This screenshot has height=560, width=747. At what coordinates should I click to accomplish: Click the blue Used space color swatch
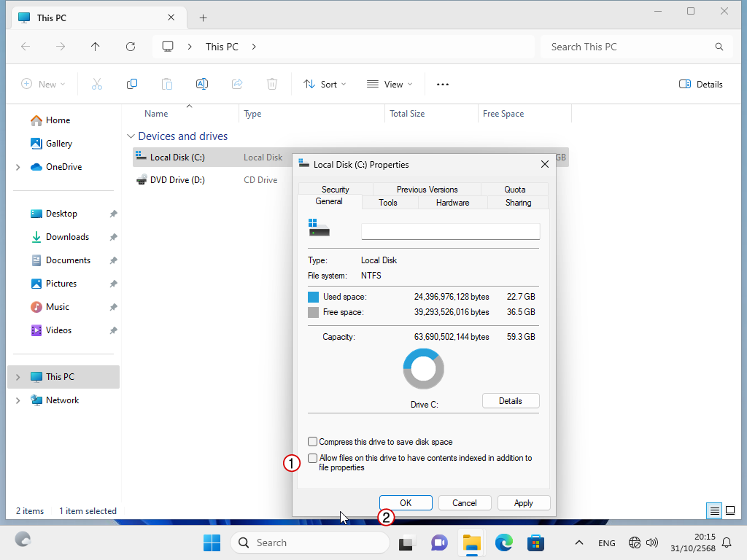314,297
